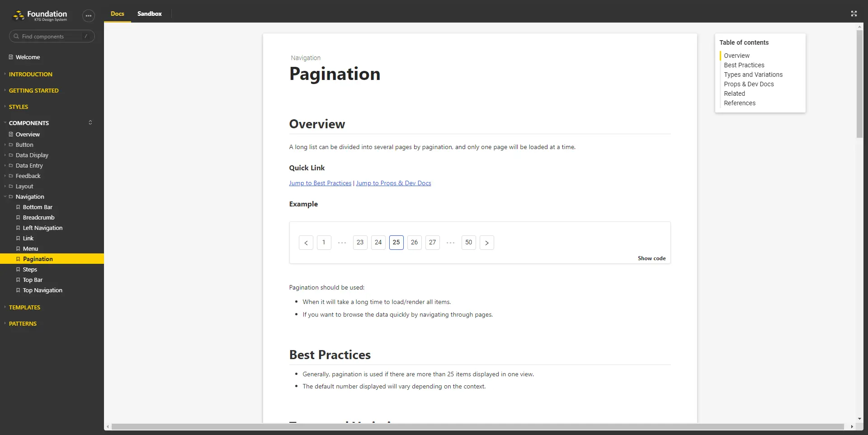This screenshot has width=868, height=435.
Task: Click the sort icon beside COMPONENTS
Action: (x=90, y=122)
